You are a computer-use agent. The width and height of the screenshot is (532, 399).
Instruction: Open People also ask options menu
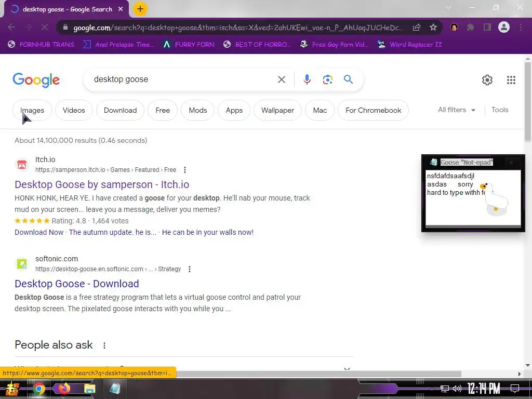(x=104, y=345)
